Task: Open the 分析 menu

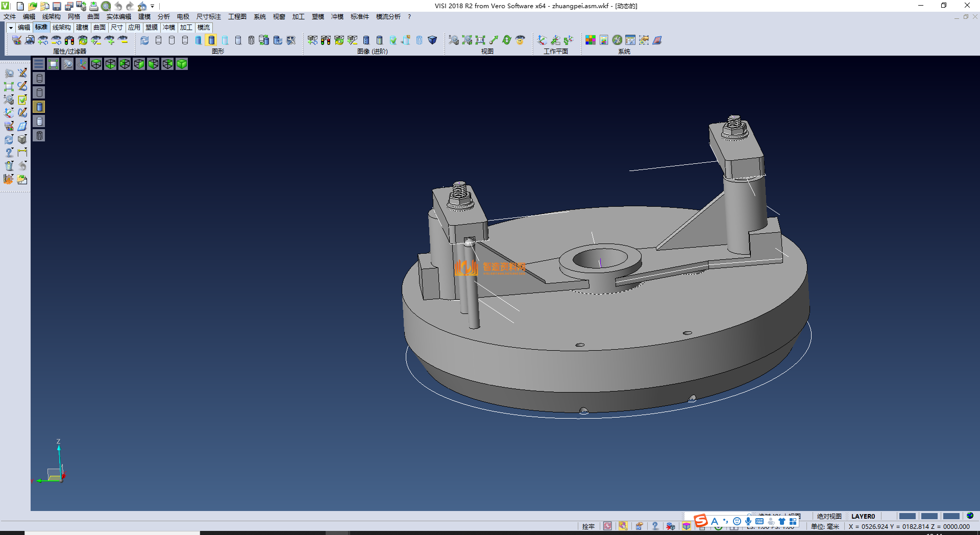Action: click(163, 17)
